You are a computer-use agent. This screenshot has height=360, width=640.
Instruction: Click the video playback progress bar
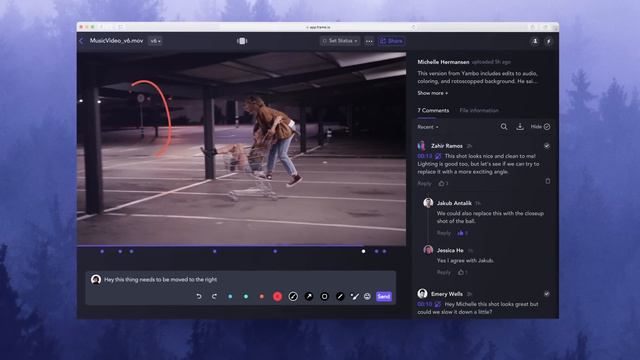point(241,246)
